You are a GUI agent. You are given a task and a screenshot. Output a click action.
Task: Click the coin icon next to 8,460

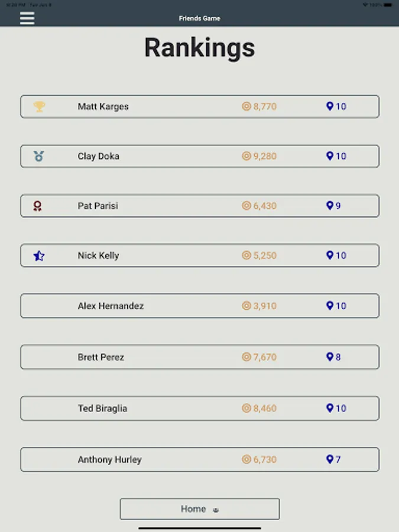[246, 408]
